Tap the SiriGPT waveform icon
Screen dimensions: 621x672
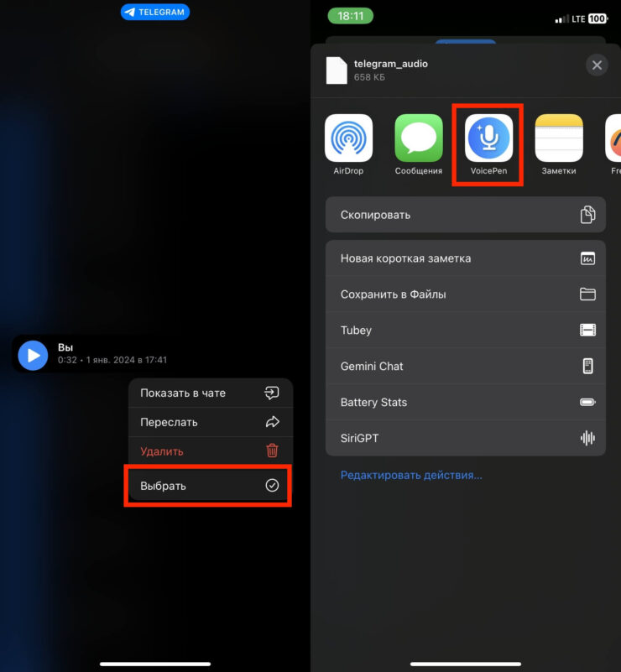(x=587, y=438)
